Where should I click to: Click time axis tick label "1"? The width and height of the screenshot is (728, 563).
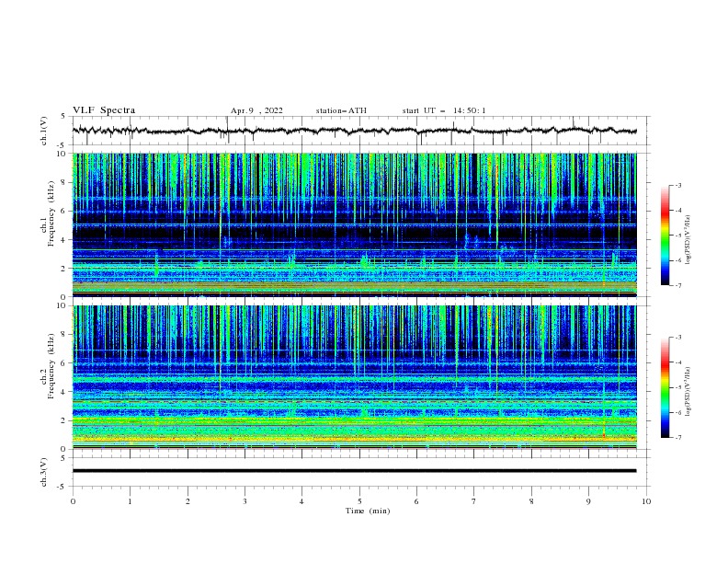point(130,501)
